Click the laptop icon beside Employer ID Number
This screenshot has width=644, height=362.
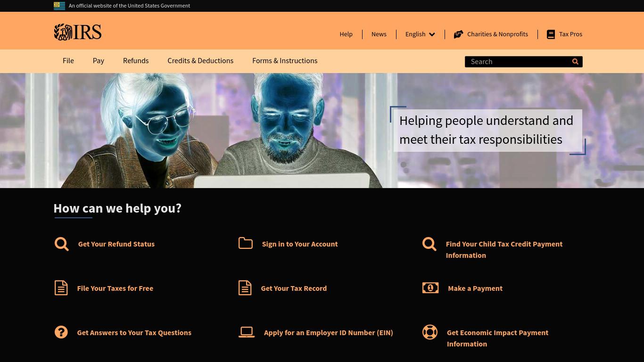[x=247, y=332]
